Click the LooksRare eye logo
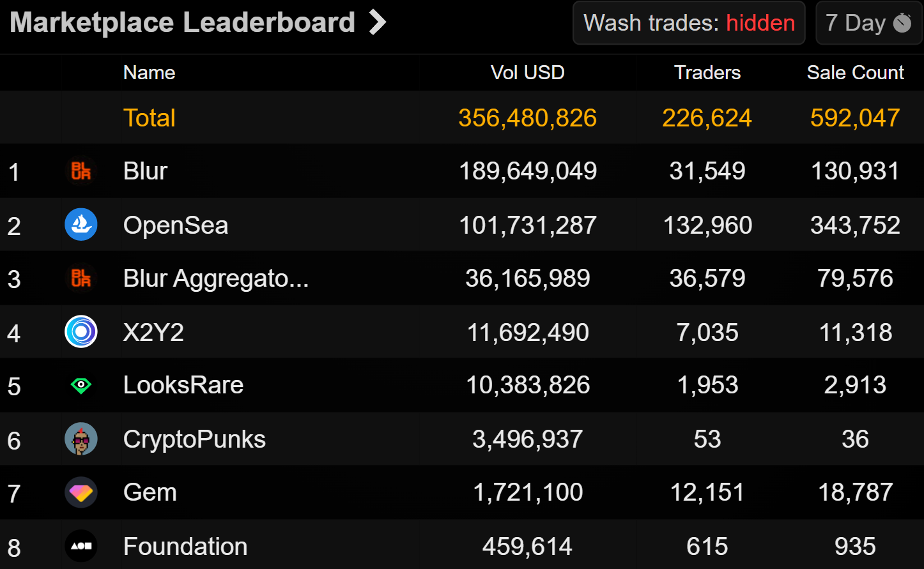 coord(81,385)
